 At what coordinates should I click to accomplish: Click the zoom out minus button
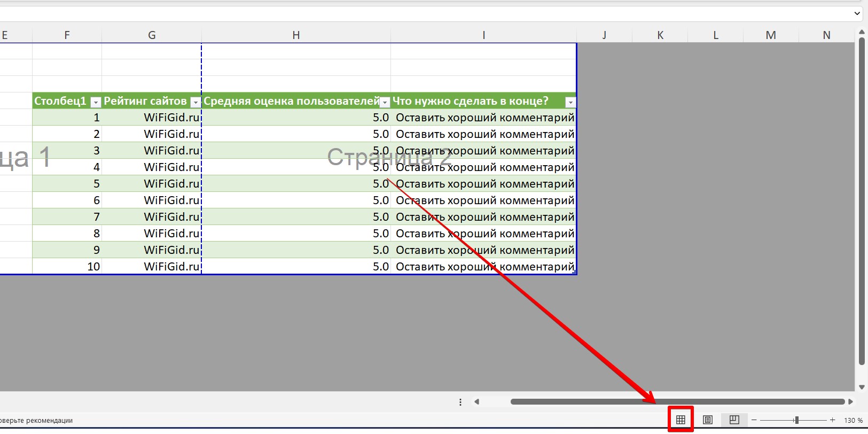tap(754, 420)
